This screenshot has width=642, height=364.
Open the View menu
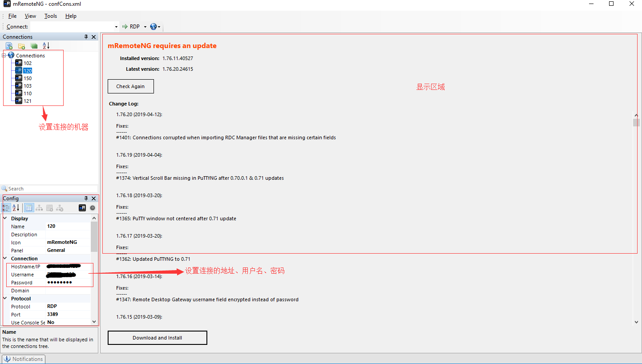point(30,16)
